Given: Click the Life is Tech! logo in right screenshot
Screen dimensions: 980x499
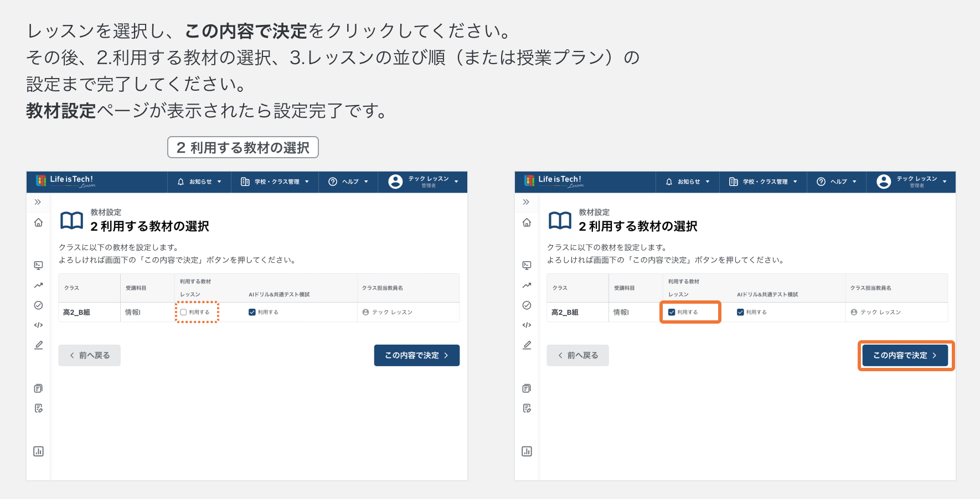Looking at the screenshot, I should (x=554, y=181).
